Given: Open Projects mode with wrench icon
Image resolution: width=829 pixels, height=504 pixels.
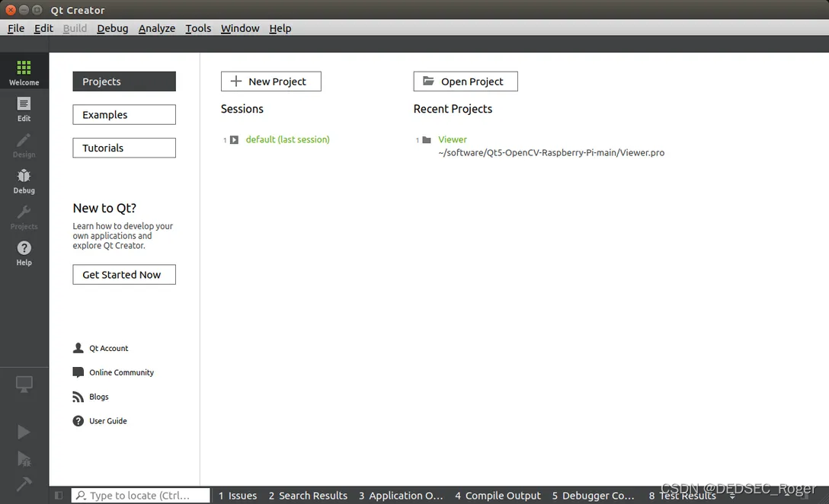Looking at the screenshot, I should click(24, 217).
